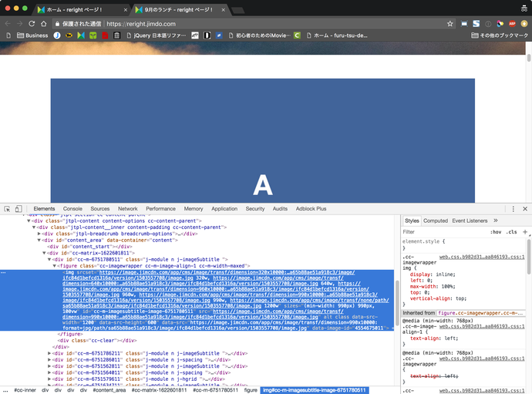Open the AdBlock Plus ABP extension icon
Viewport: 532px width, 394px height.
(x=512, y=24)
